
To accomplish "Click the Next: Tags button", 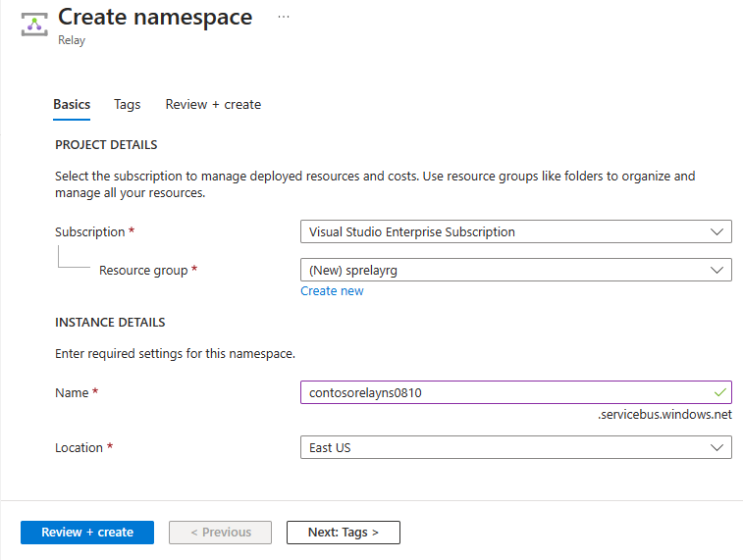I will [343, 533].
